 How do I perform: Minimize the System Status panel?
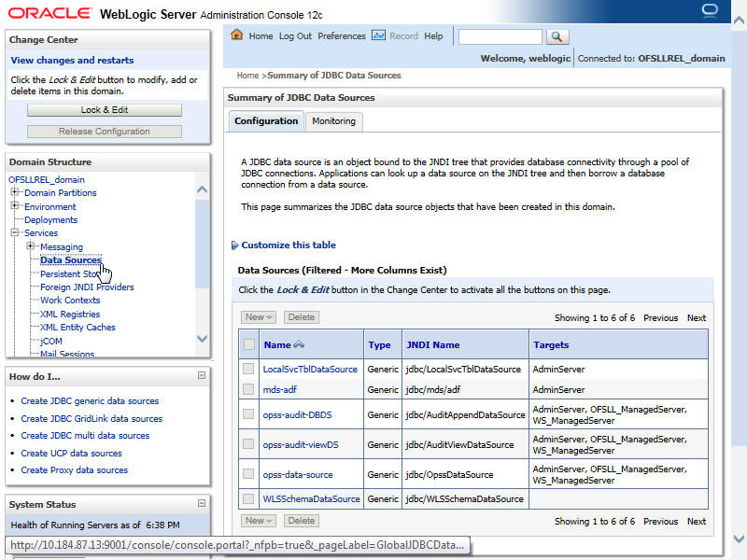(202, 503)
